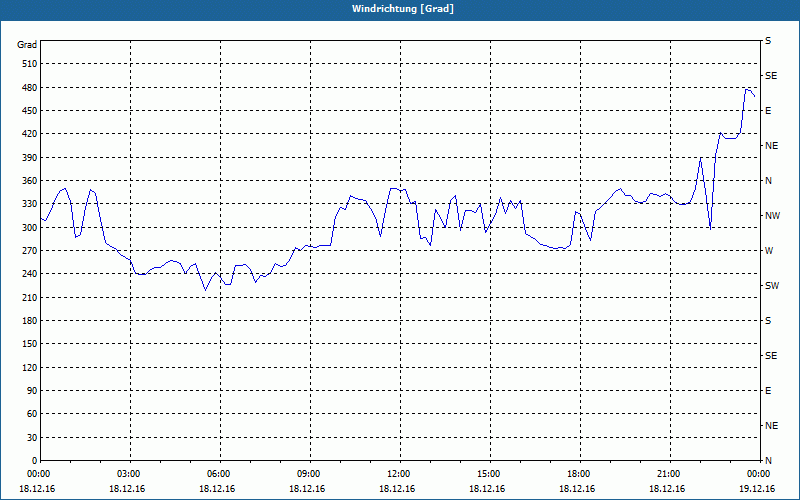Click the "18:00" time label

coord(580,474)
